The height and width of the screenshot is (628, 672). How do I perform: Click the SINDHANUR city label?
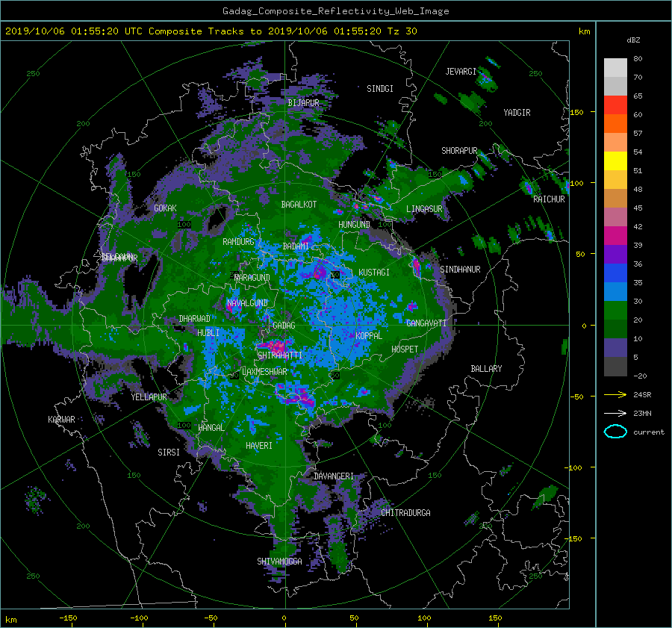click(460, 270)
